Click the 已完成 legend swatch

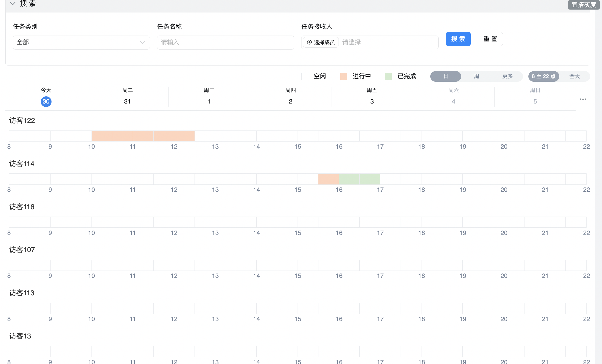(x=389, y=76)
